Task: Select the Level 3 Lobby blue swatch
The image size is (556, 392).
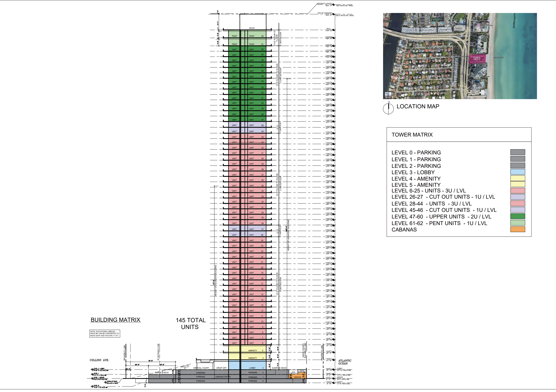Action: 517,172
